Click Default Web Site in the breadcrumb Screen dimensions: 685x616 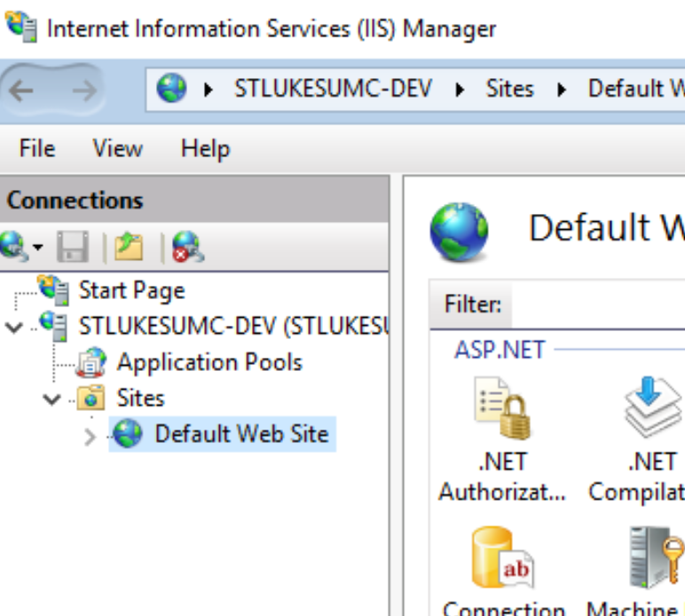636,89
